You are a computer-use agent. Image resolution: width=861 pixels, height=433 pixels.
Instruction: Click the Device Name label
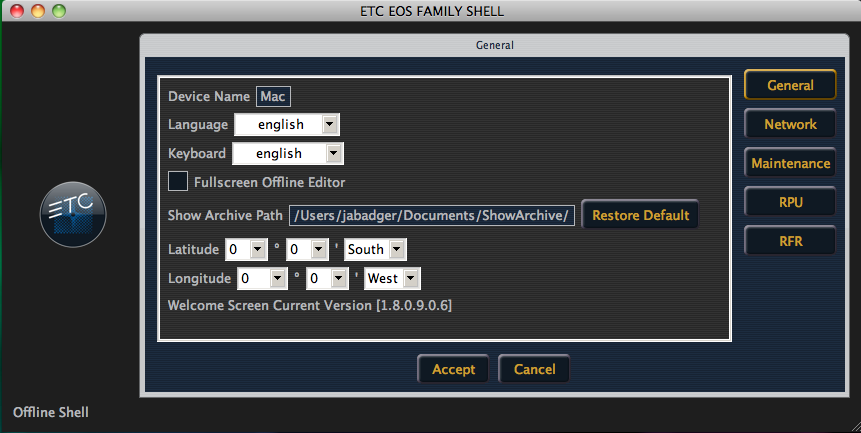point(209,97)
